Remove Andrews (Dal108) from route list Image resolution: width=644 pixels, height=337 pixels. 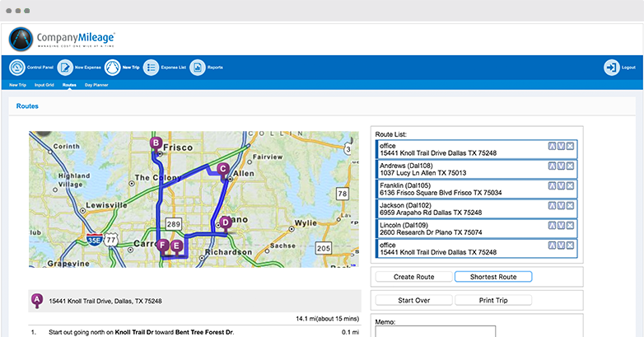pos(570,166)
